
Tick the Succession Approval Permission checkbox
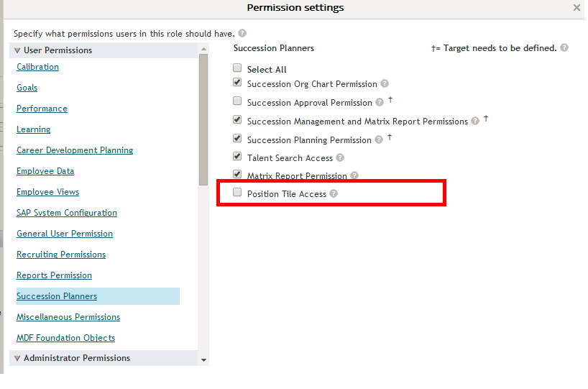coord(237,101)
